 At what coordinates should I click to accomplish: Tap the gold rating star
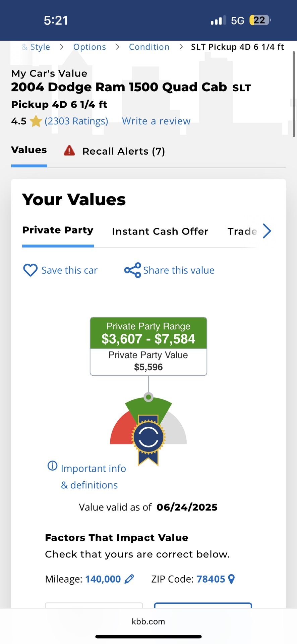[x=36, y=121]
